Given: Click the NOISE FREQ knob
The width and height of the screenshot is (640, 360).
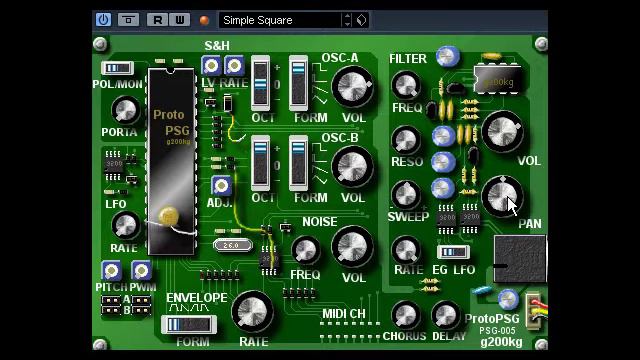Looking at the screenshot, I should [x=305, y=250].
